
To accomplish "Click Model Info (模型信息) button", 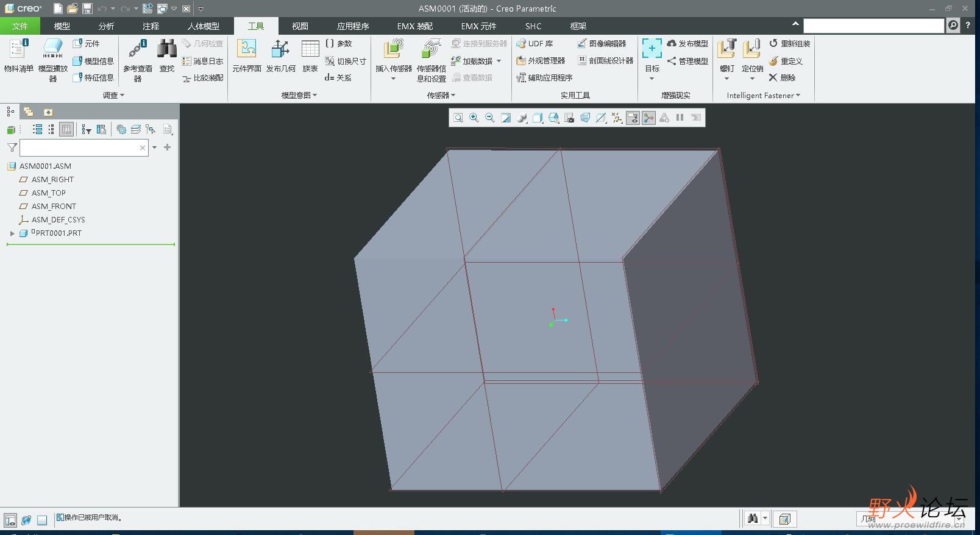I will 93,61.
